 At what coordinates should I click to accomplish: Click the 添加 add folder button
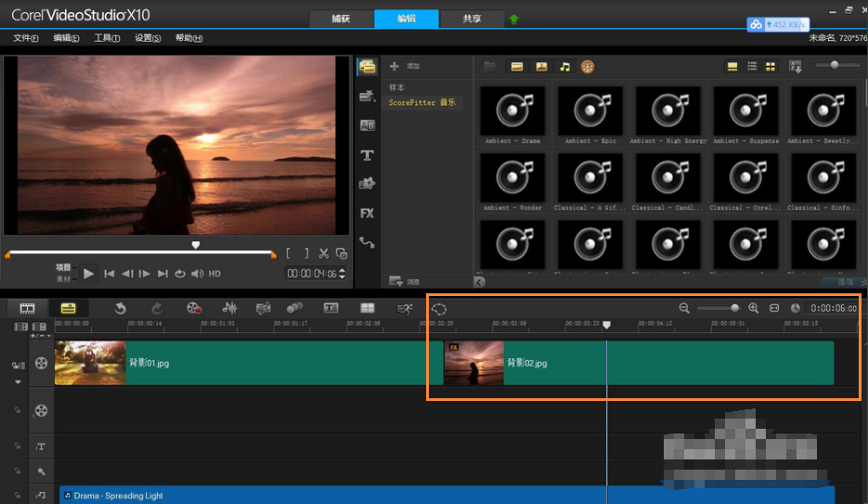tap(405, 67)
